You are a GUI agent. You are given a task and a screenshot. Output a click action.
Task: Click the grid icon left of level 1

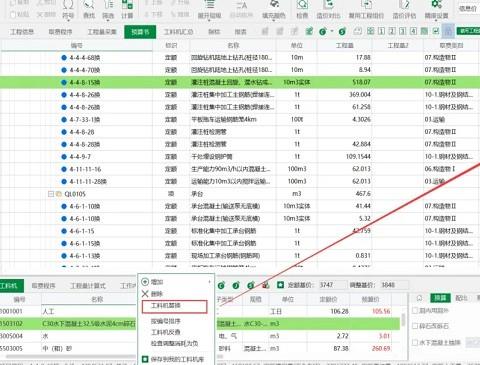pos(370,31)
